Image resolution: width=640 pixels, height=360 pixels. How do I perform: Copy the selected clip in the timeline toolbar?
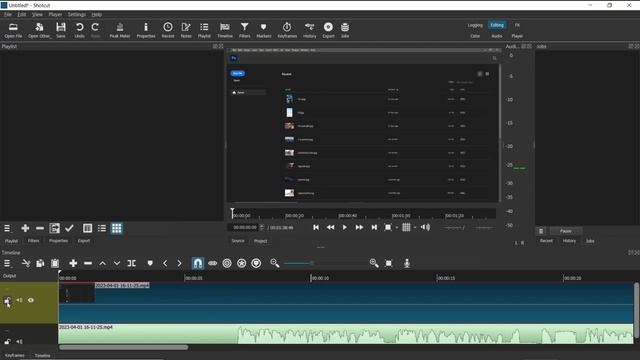40,263
